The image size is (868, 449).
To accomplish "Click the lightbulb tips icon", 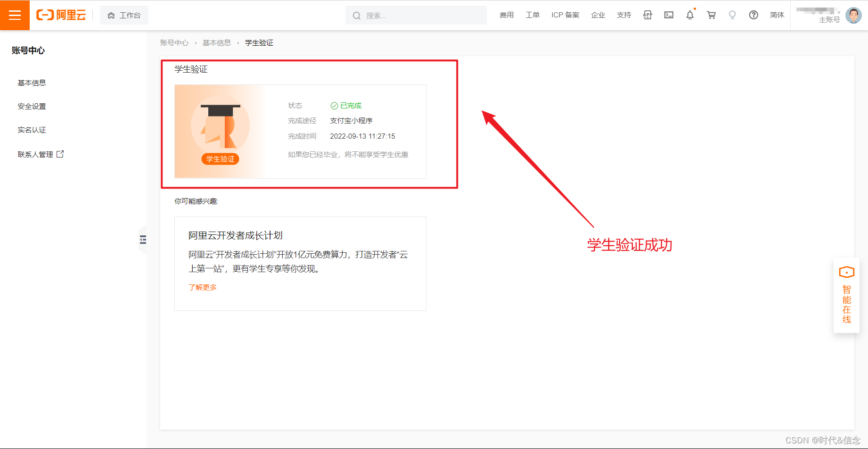I will [x=732, y=15].
